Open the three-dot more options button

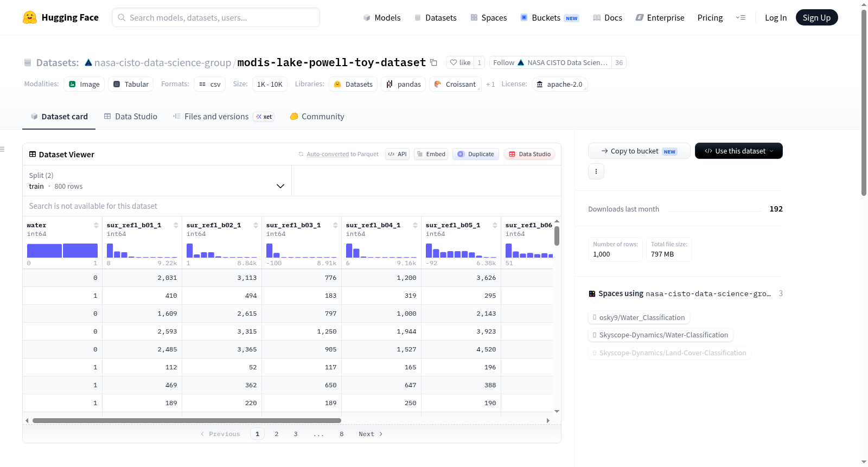pos(596,171)
